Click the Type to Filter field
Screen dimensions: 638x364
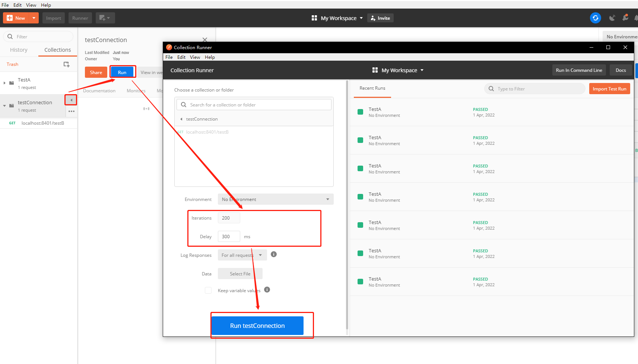[x=535, y=89]
